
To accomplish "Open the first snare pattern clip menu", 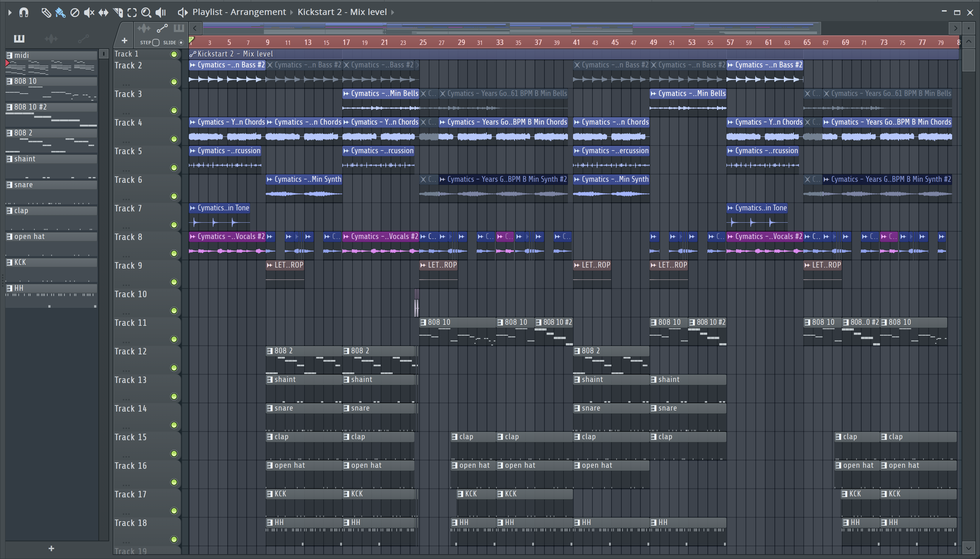I will pos(270,408).
